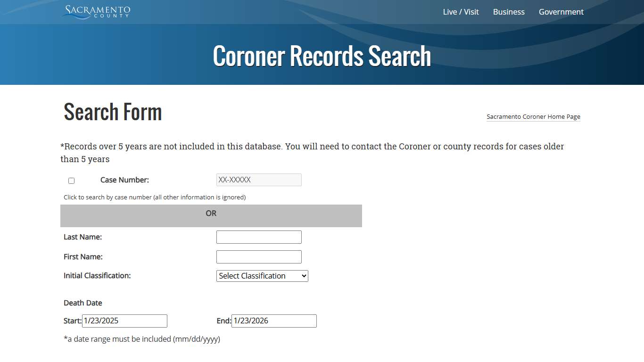Click the records over 5 years notice text

click(x=312, y=146)
